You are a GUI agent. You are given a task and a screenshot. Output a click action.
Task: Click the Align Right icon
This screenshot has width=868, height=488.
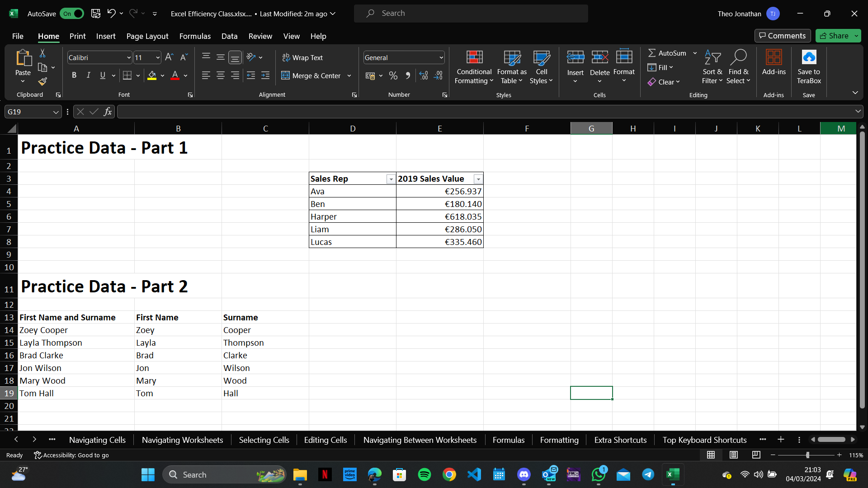tap(235, 75)
